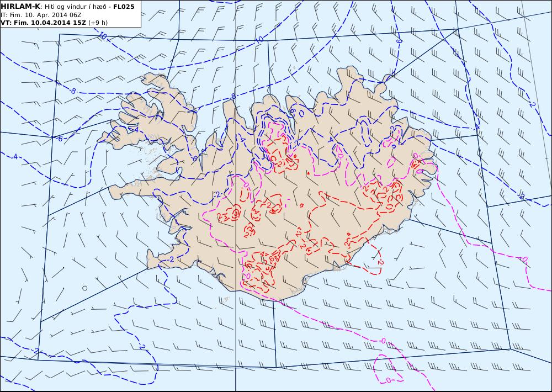Screen dimensions: 552x392
Task: Click the '(+9 h)' forecast offset text
Action: coord(98,23)
